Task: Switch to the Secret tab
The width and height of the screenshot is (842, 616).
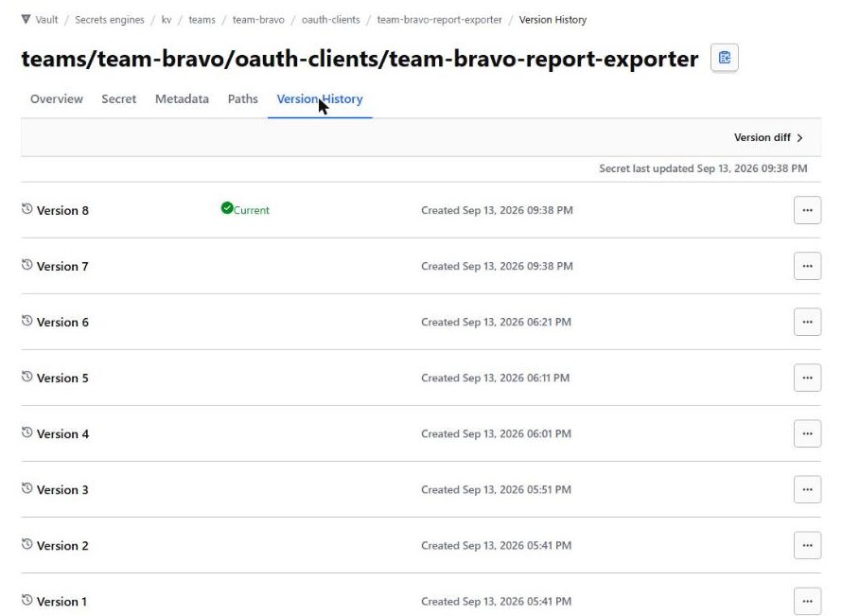Action: pyautogui.click(x=118, y=98)
